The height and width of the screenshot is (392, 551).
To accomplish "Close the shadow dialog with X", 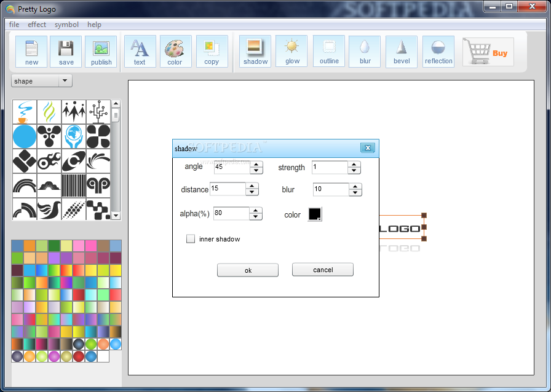I will pos(368,147).
